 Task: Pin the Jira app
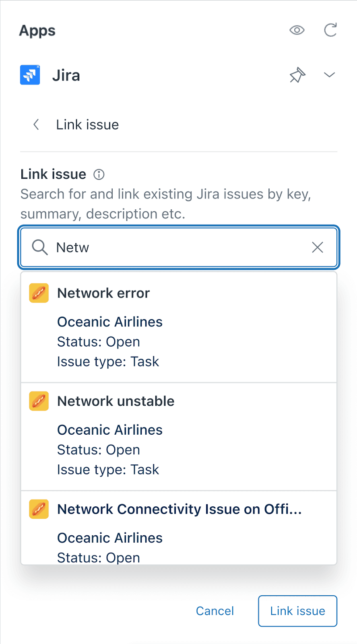(297, 75)
